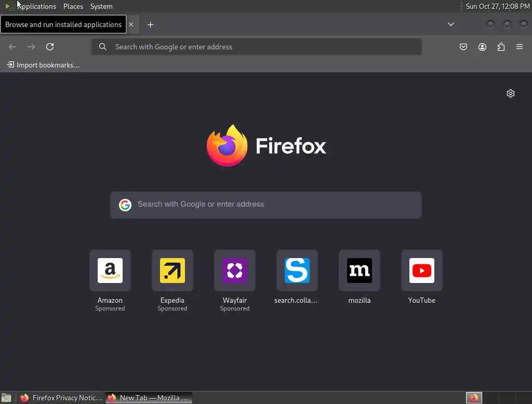
Task: Open the Places menu
Action: pyautogui.click(x=73, y=6)
